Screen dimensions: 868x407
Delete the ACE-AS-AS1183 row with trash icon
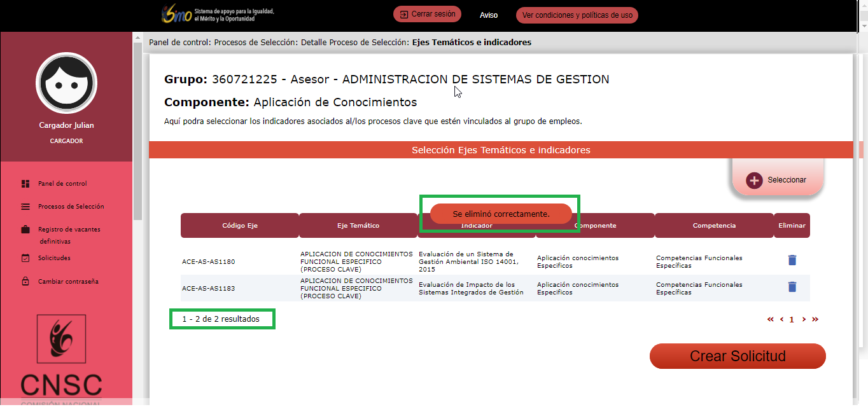click(792, 287)
